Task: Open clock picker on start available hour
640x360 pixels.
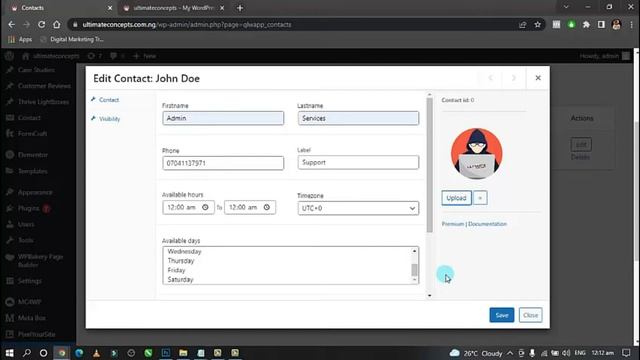Action: (205, 207)
